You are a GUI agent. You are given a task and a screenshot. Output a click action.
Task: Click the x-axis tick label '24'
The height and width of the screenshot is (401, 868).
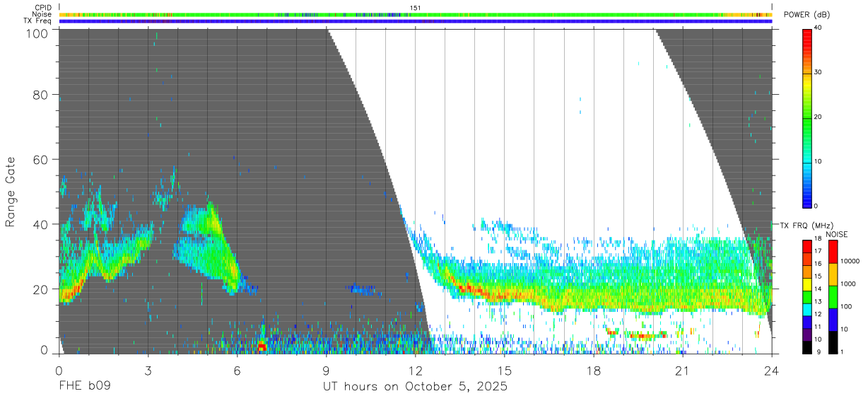771,369
